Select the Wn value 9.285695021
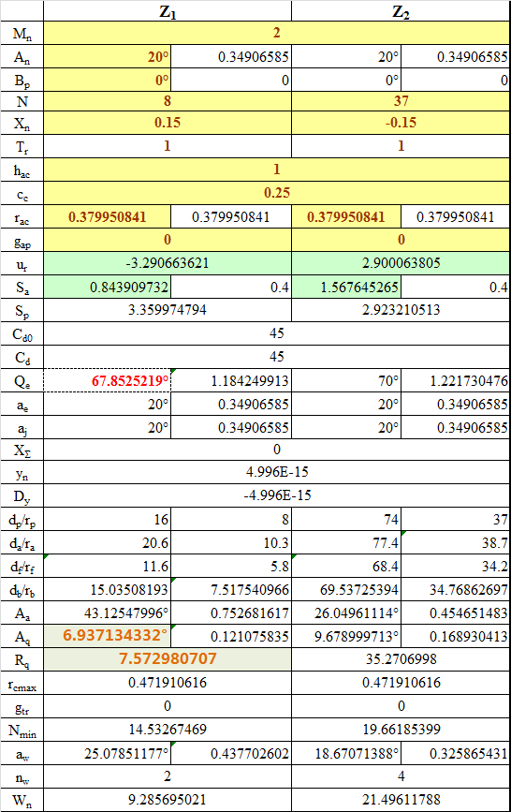 coord(168,800)
